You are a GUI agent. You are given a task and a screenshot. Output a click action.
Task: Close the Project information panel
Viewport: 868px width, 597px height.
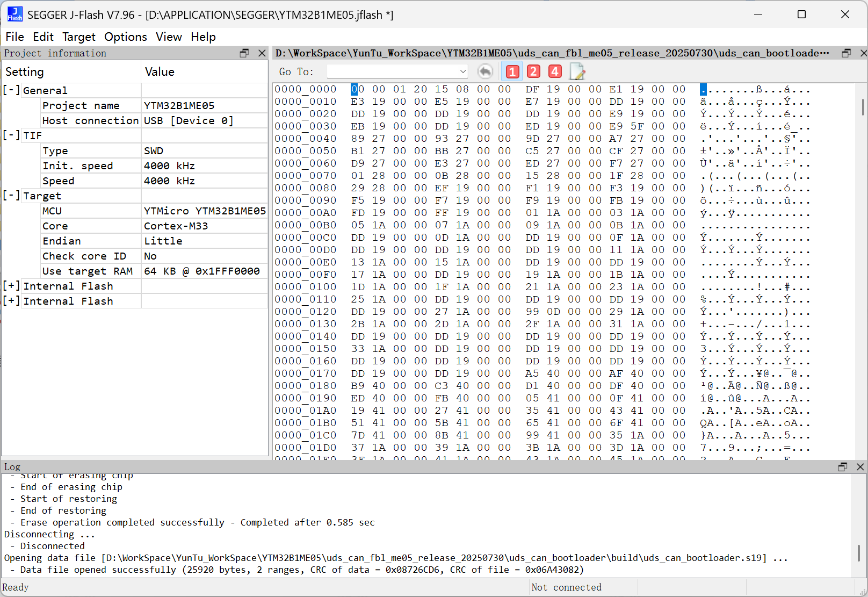coord(262,53)
